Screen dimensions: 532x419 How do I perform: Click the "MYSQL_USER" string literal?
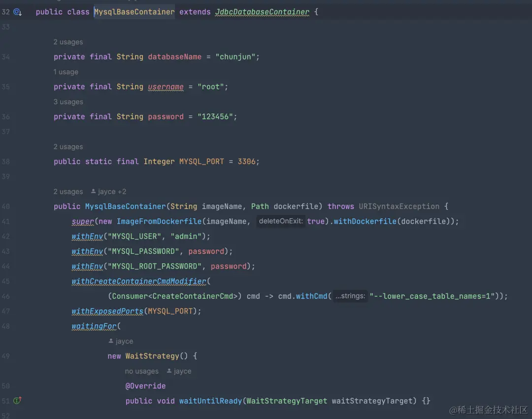tap(134, 236)
